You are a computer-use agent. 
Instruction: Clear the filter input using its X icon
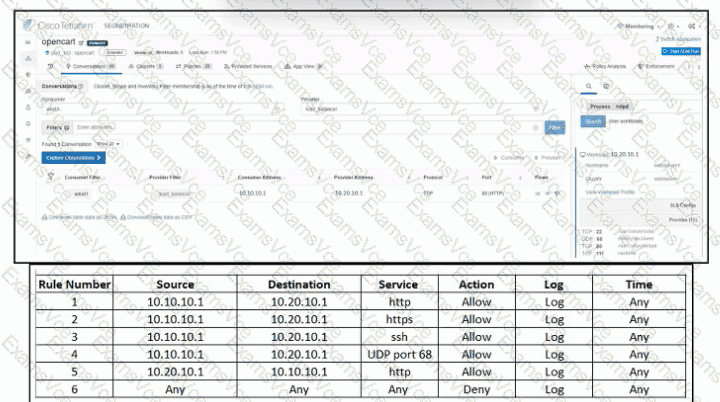click(x=535, y=127)
